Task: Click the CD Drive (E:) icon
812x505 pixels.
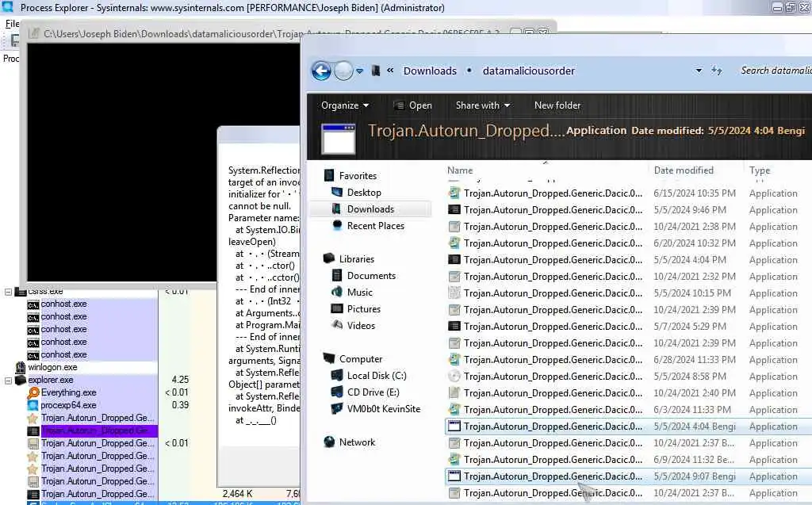Action: (337, 392)
